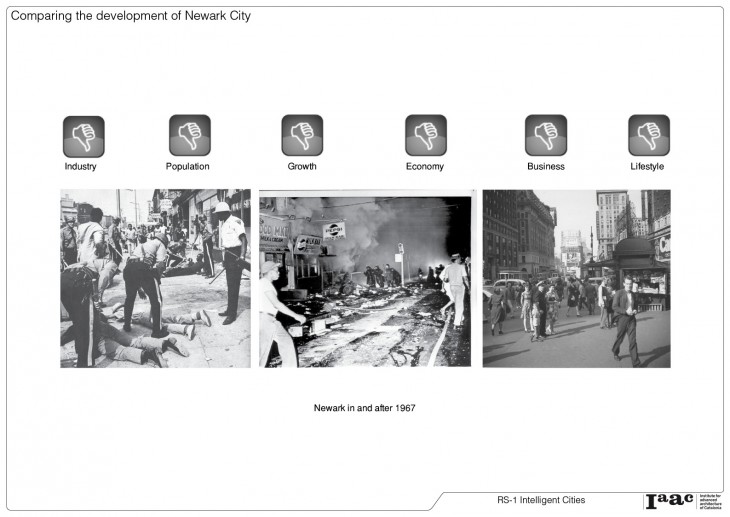Viewport: 730px width, 517px height.
Task: Click the Business label text
Action: coord(546,167)
